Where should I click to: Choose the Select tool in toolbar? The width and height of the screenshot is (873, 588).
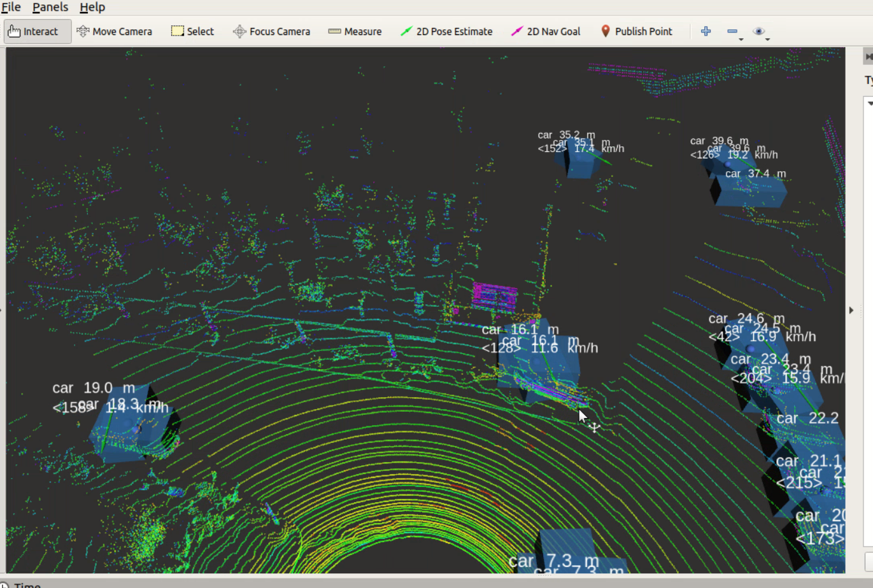point(192,31)
